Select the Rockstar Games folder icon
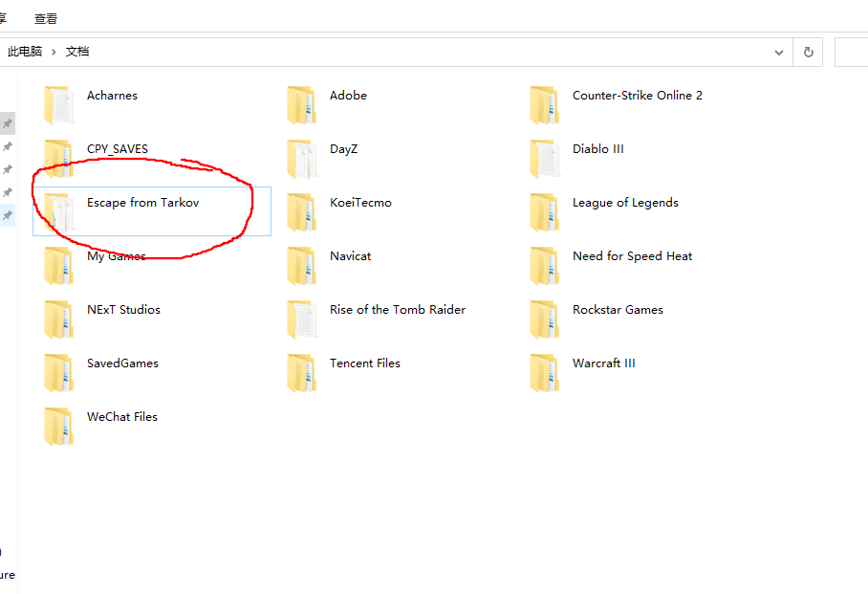The width and height of the screenshot is (868, 594). point(545,319)
